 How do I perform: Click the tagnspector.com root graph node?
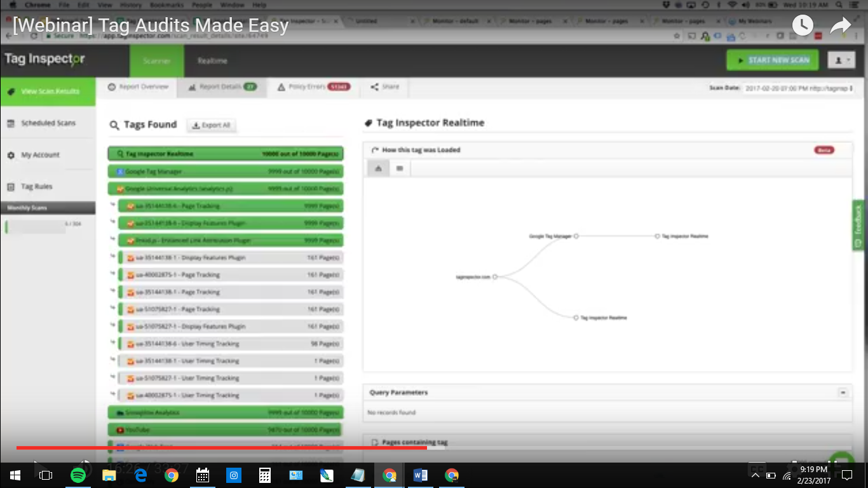[x=495, y=276]
